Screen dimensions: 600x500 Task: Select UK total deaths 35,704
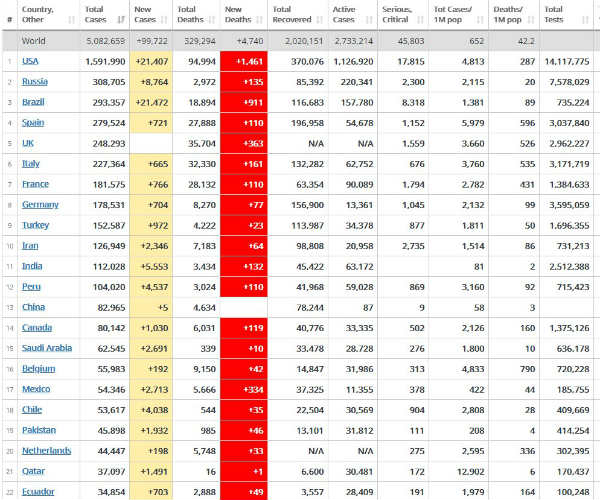pyautogui.click(x=202, y=143)
